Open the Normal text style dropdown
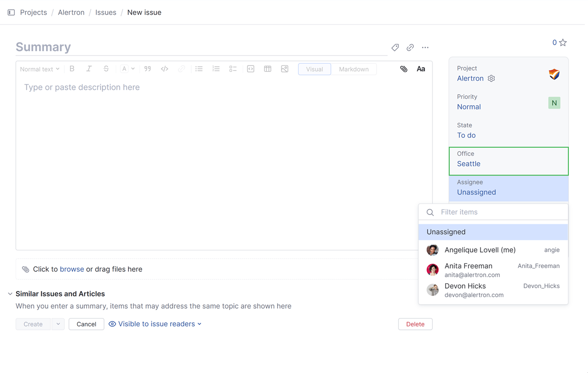 point(40,69)
